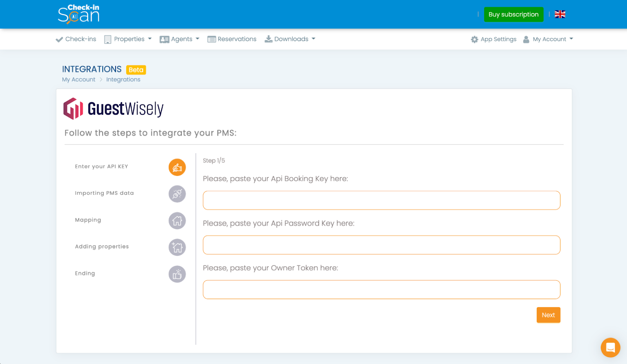Expand the Properties dropdown arrow

150,39
